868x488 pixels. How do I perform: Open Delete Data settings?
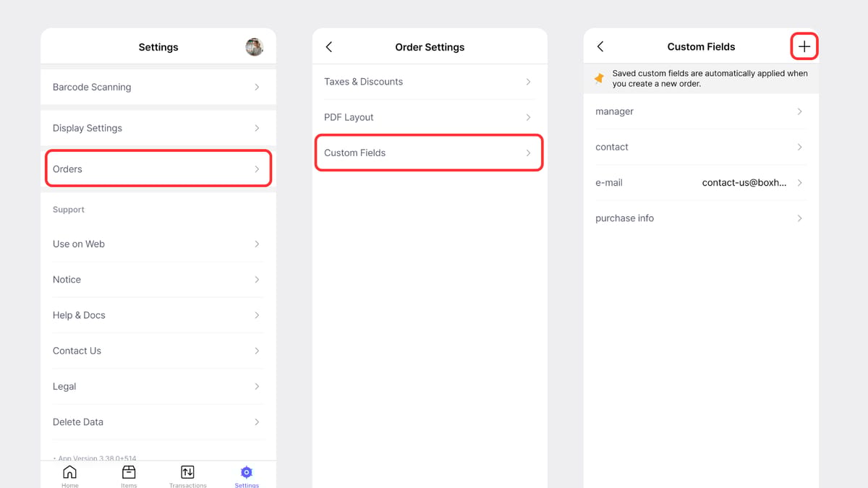158,421
